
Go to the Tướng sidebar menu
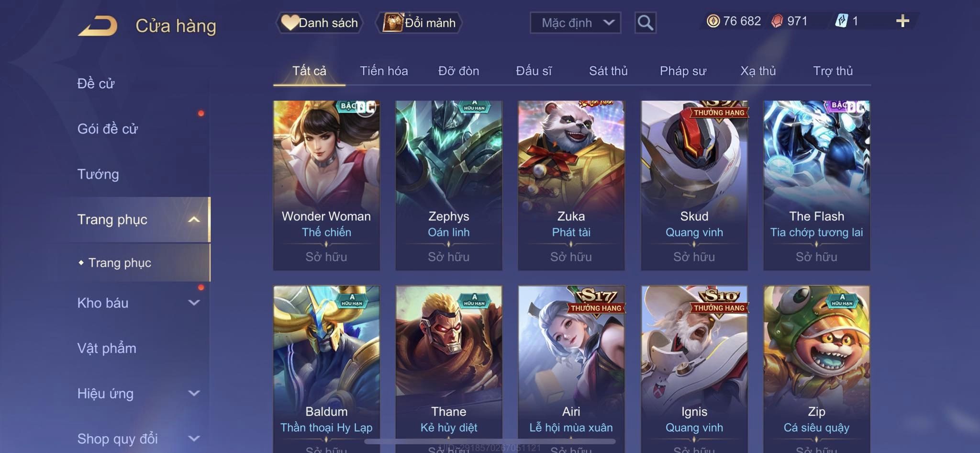[98, 174]
